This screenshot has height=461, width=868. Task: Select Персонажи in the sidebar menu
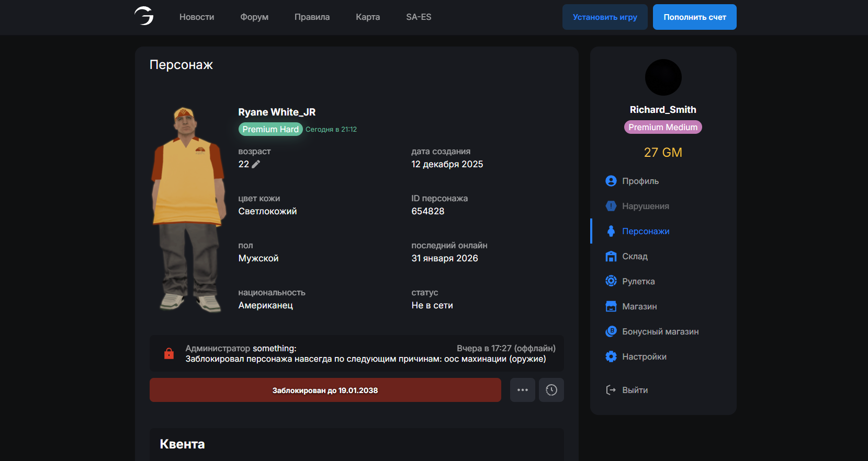pyautogui.click(x=645, y=231)
